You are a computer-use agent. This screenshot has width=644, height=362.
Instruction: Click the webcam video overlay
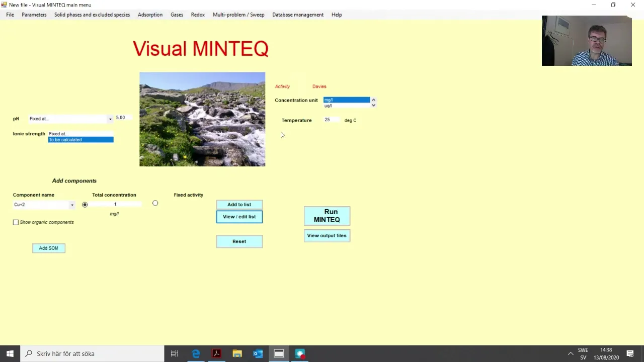[x=587, y=41]
